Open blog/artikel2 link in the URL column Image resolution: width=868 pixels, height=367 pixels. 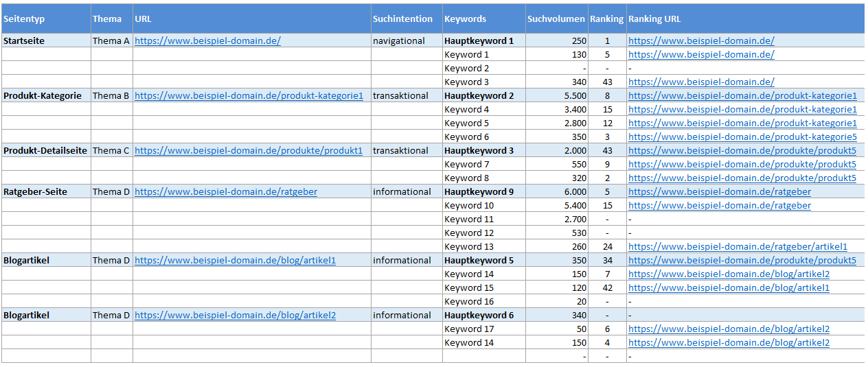pyautogui.click(x=235, y=315)
